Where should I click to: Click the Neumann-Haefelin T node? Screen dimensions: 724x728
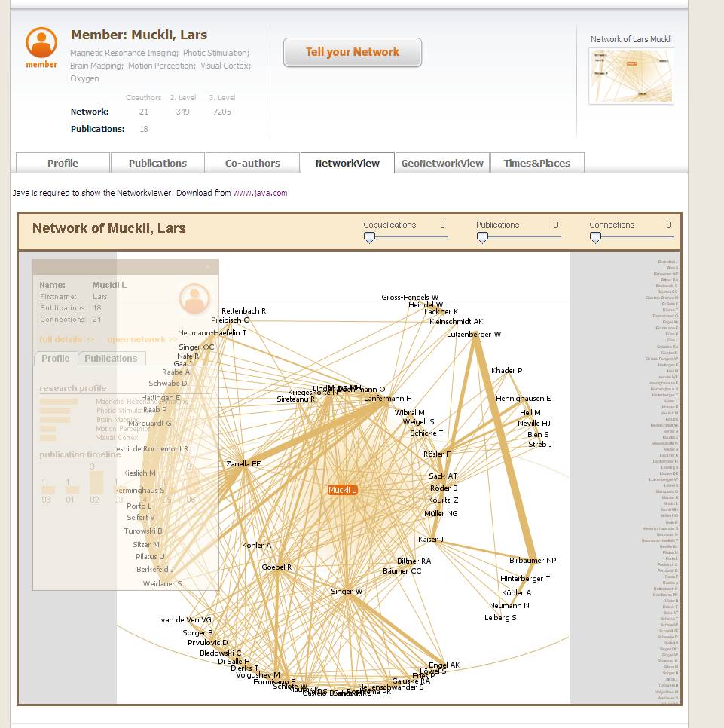point(212,333)
